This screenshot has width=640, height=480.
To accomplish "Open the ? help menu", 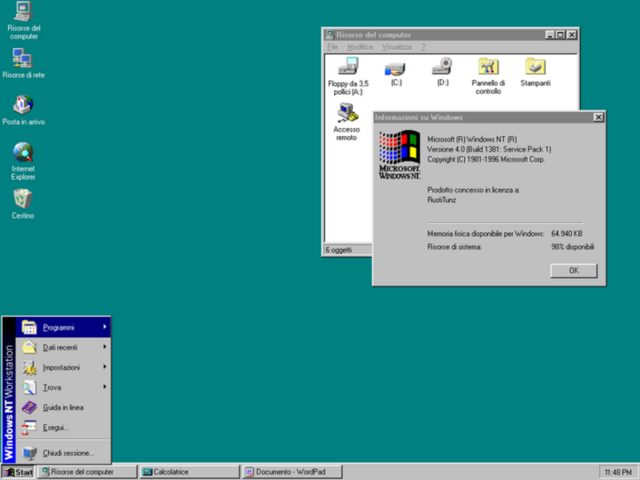I will coord(423,47).
